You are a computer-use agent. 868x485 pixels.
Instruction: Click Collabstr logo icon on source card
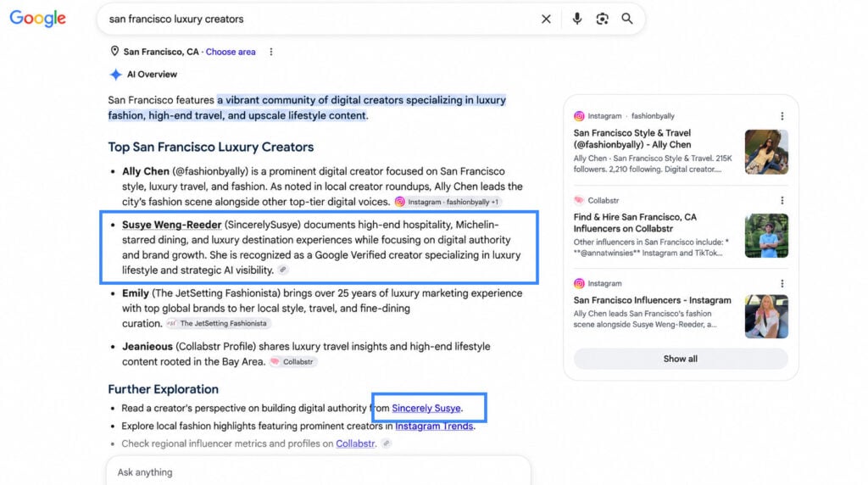point(579,200)
